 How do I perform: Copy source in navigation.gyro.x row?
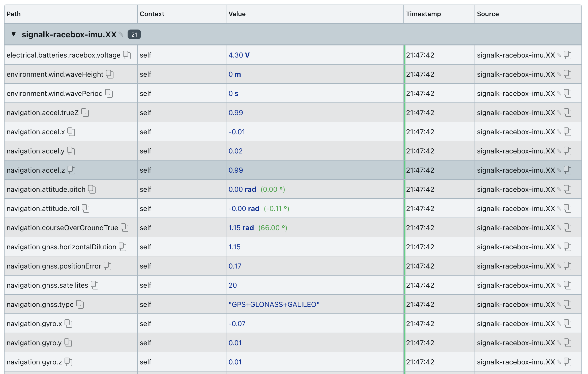568,324
